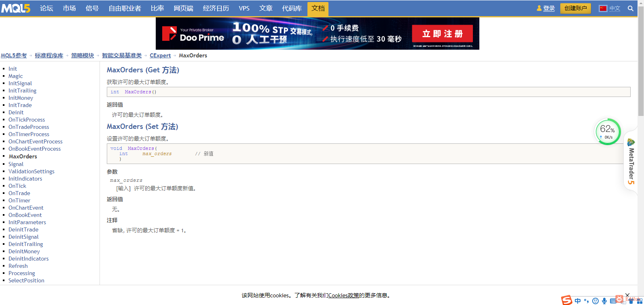The height and width of the screenshot is (305, 644).
Task: Open the 经济日历 economic calendar menu
Action: [216, 8]
